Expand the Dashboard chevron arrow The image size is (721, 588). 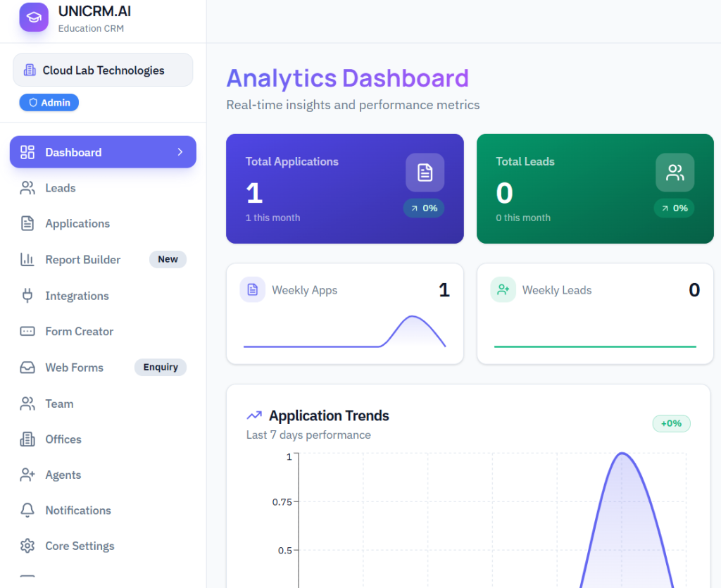pyautogui.click(x=180, y=152)
